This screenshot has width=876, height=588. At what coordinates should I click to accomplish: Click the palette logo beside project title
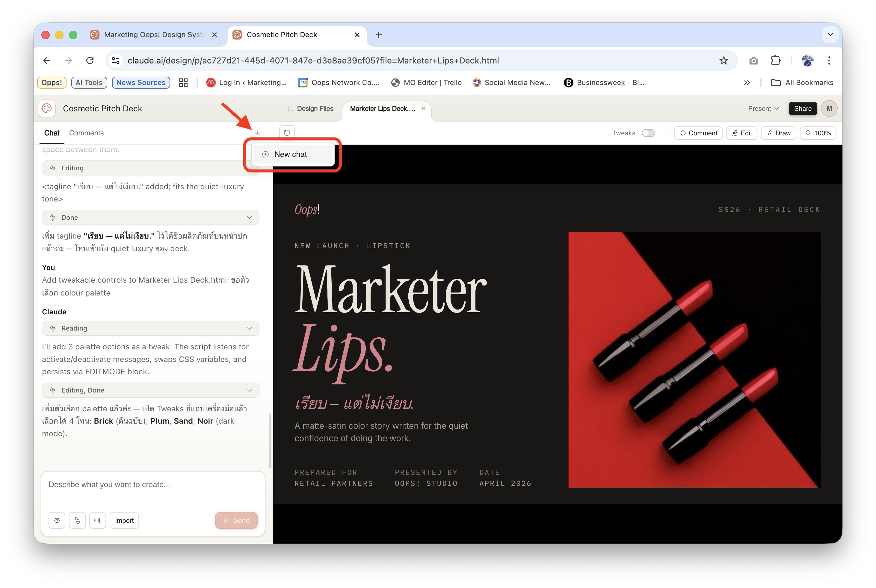pyautogui.click(x=47, y=108)
